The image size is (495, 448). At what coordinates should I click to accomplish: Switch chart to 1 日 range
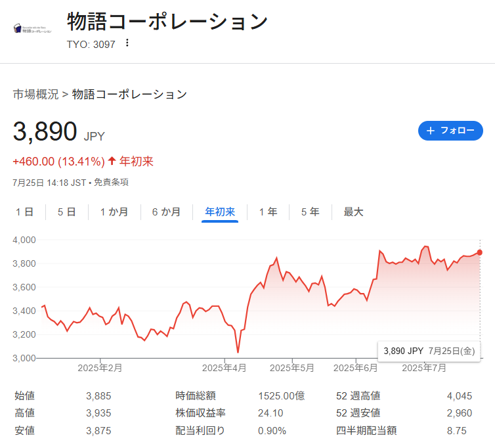coord(25,212)
